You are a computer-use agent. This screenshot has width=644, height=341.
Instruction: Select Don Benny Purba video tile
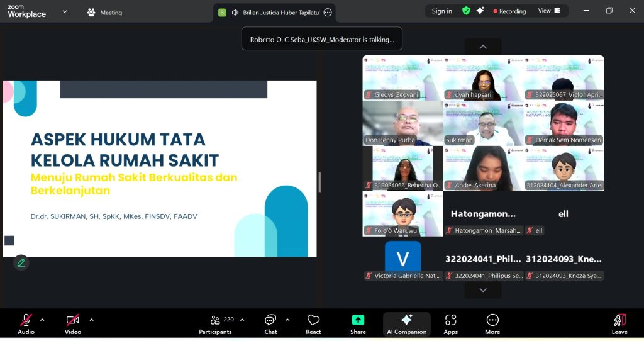[x=402, y=123]
